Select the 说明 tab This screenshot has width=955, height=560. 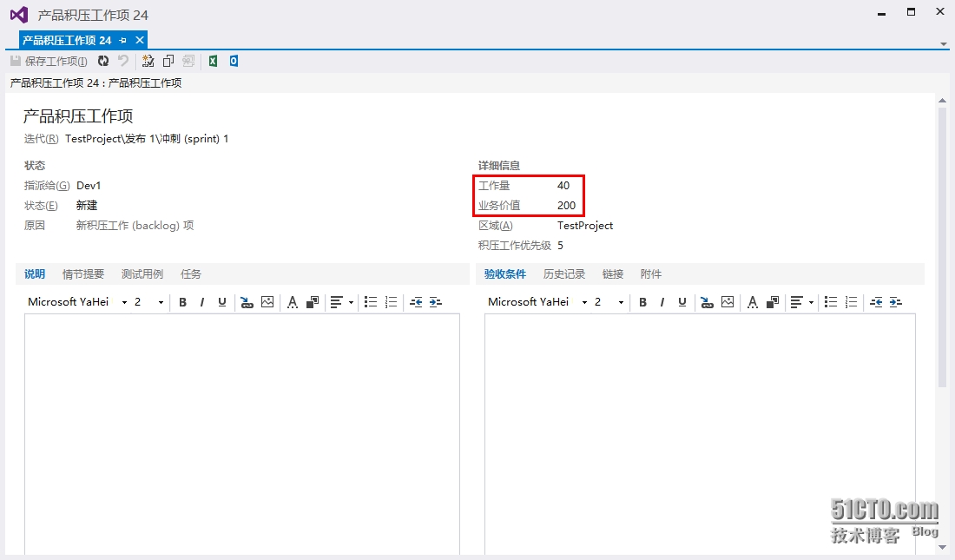(35, 274)
